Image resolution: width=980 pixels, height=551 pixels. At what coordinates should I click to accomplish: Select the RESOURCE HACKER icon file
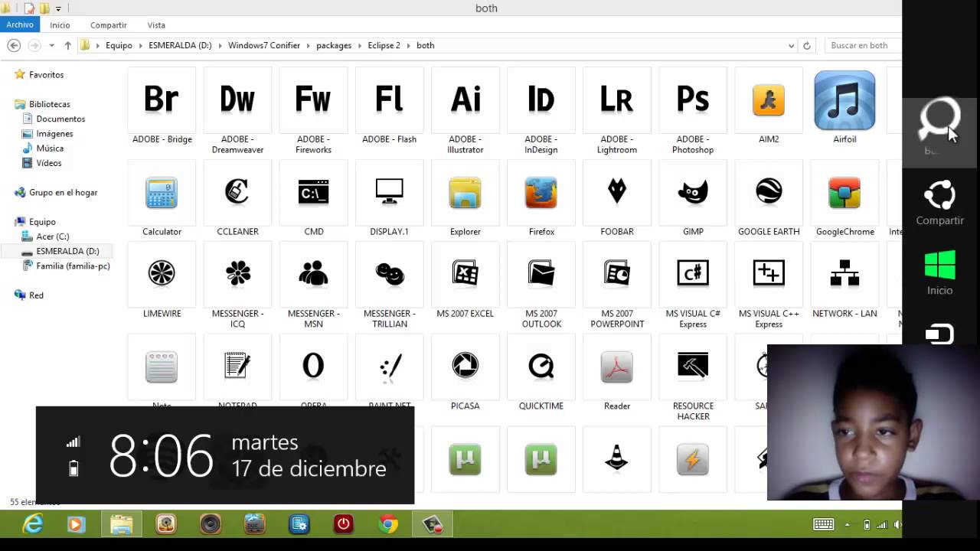(693, 366)
